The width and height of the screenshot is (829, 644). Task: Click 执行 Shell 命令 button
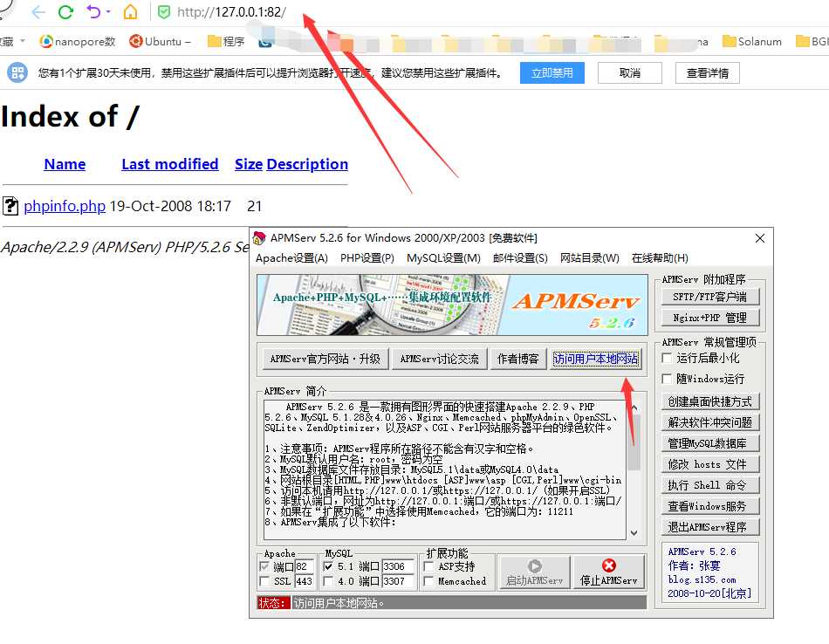[710, 485]
